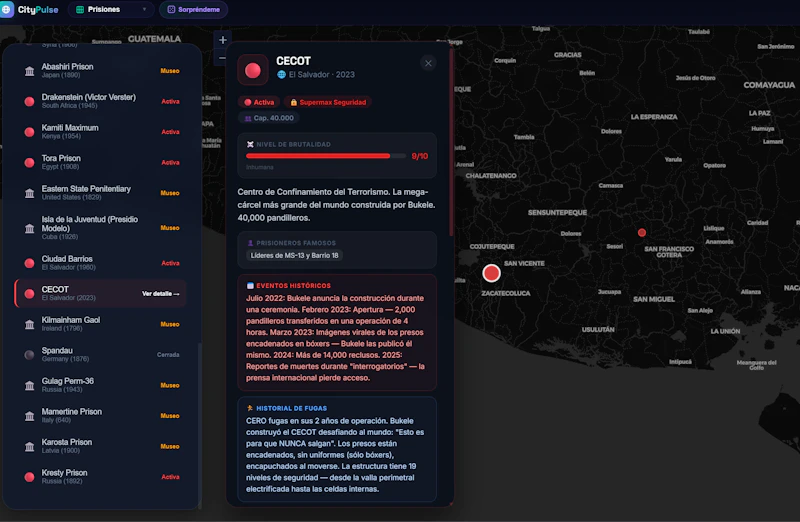Select Kamiti Maximum in the list
Image resolution: width=800 pixels, height=522 pixels.
101,132
